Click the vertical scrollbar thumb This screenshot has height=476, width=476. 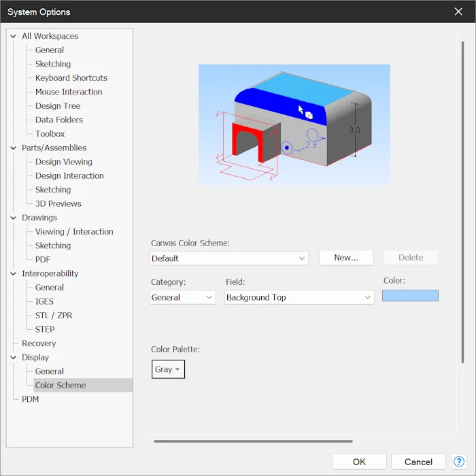click(462, 202)
